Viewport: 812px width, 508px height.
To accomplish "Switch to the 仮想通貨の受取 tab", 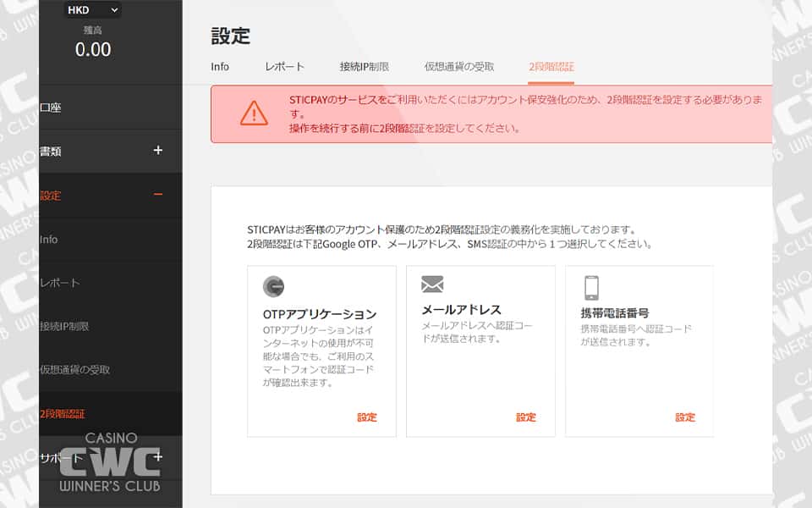I will (x=459, y=67).
